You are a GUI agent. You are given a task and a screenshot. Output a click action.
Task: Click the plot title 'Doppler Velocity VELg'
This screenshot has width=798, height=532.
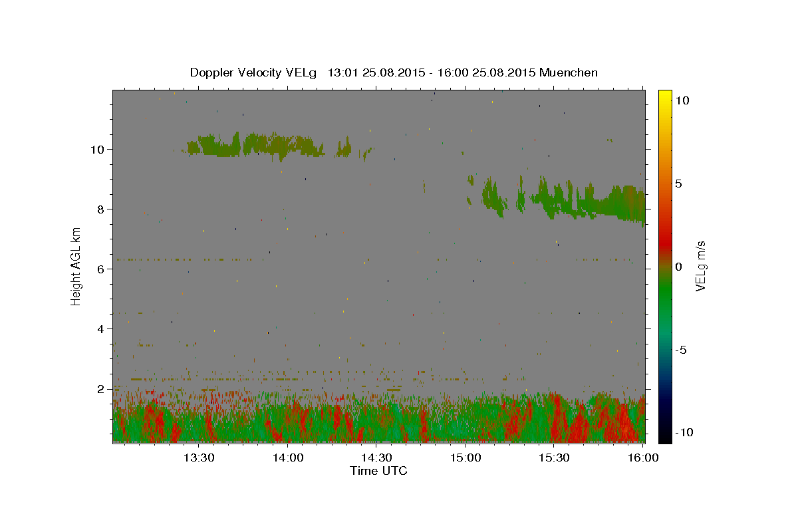[x=255, y=72]
